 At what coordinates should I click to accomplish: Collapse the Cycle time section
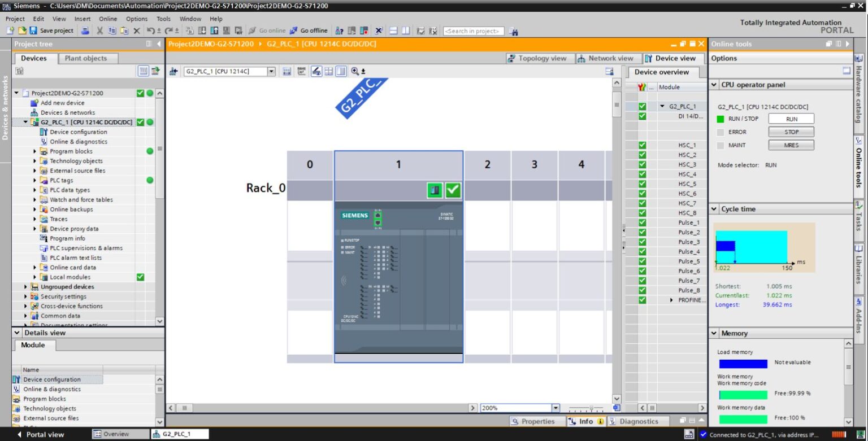714,209
